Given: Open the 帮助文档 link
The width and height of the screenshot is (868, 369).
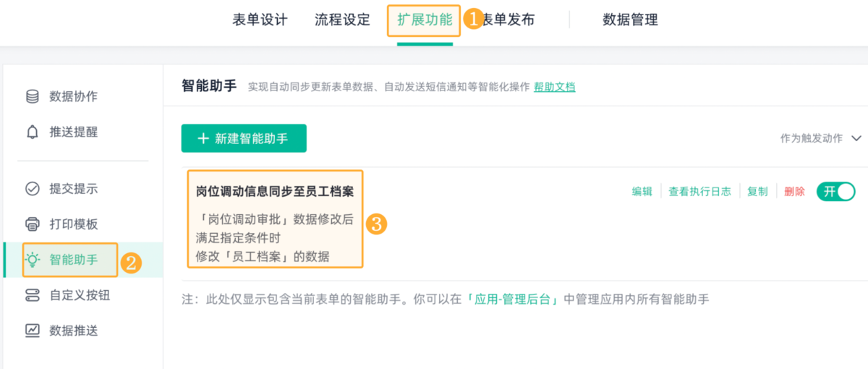Looking at the screenshot, I should 555,87.
